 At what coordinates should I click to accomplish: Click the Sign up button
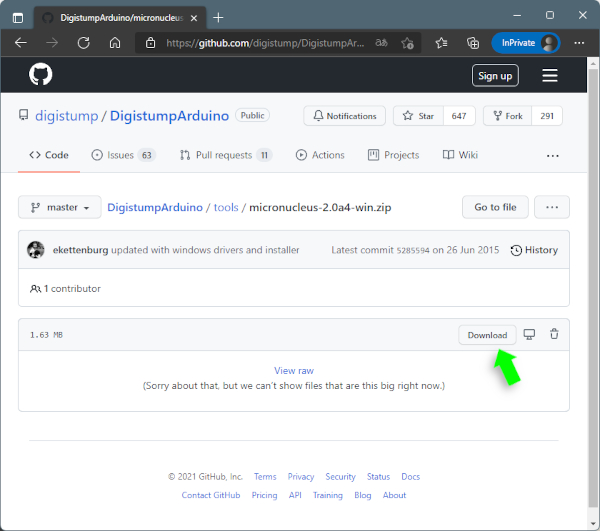tap(495, 76)
